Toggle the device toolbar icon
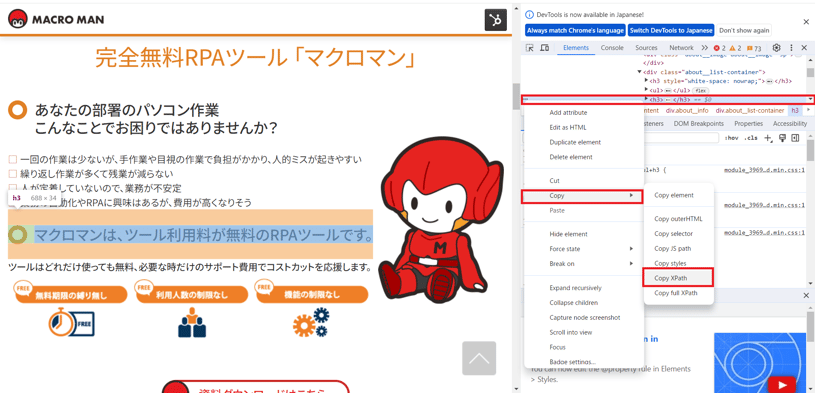 pyautogui.click(x=544, y=48)
